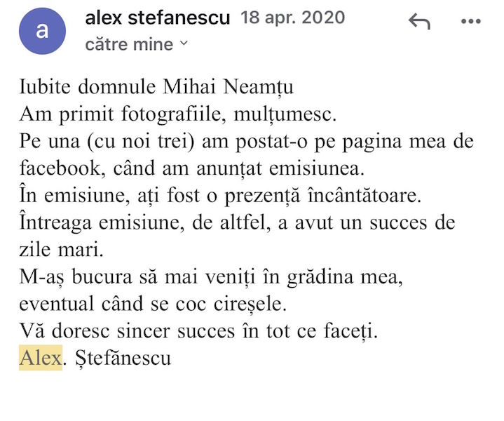Click the line M-aș bucura să mai veniți
This screenshot has height=421, width=504.
211,276
